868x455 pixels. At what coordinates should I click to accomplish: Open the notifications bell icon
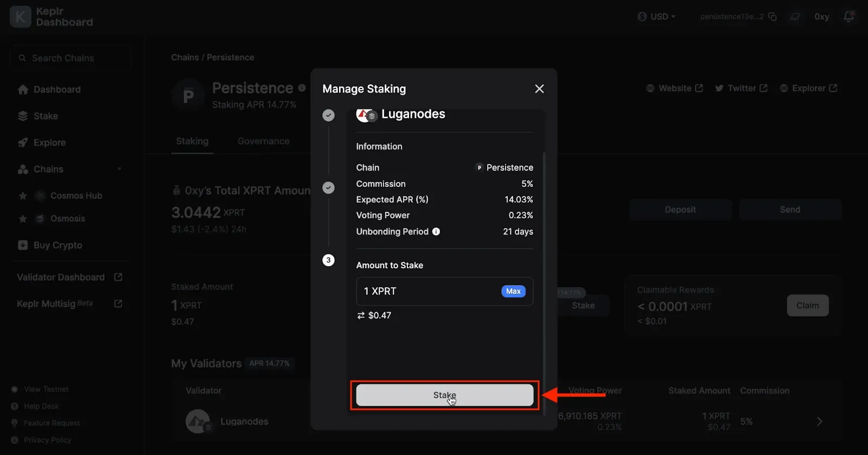(x=849, y=17)
